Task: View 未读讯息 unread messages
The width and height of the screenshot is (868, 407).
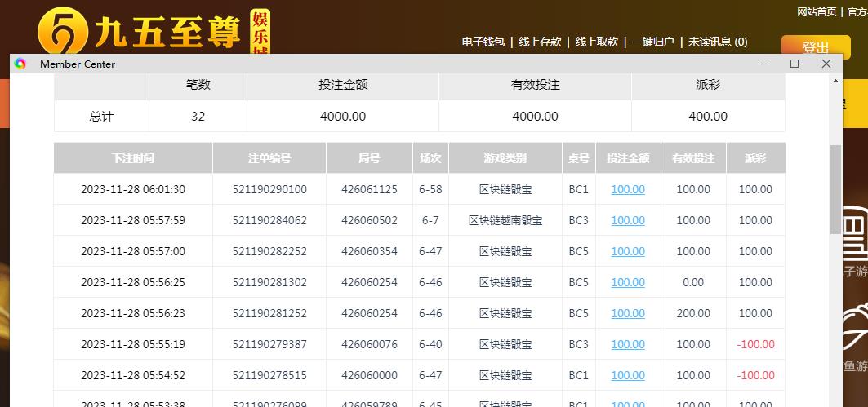Action: (717, 42)
